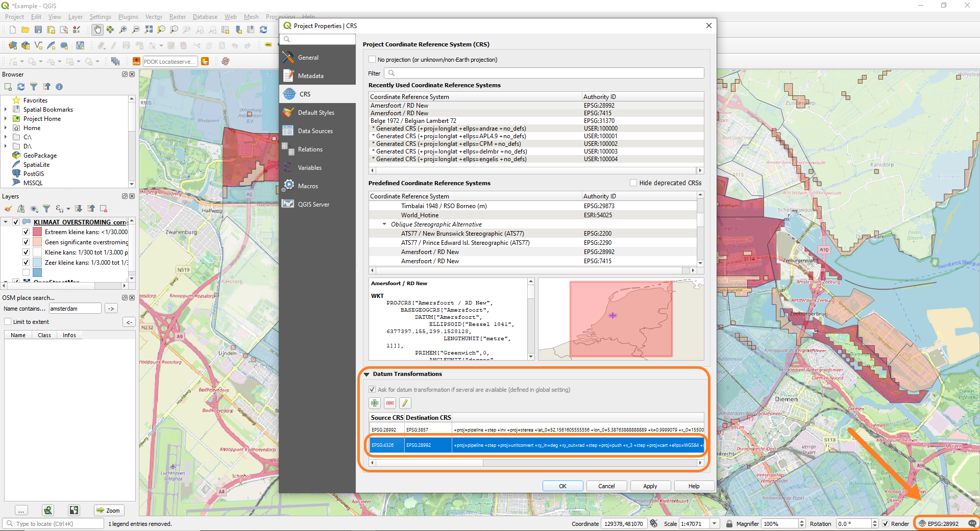The image size is (980, 531).
Task: Click the green plus add transformation icon
Action: pyautogui.click(x=375, y=403)
